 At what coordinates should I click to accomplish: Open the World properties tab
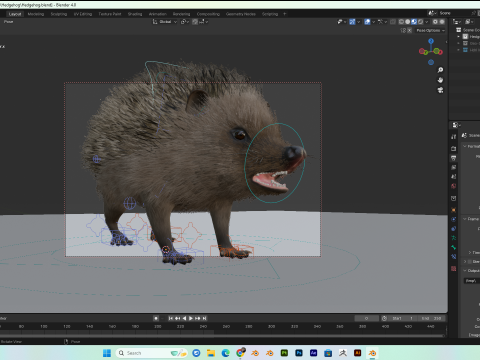454,186
